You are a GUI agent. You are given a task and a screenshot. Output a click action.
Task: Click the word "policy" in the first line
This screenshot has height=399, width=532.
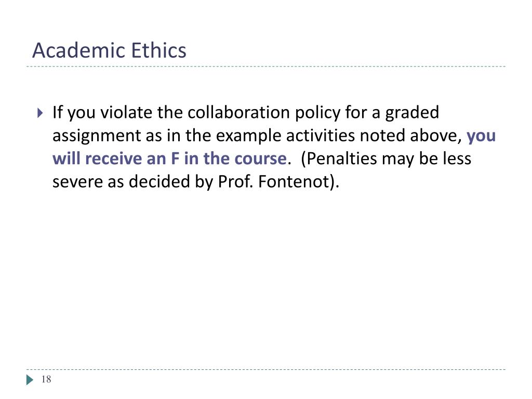pos(317,113)
